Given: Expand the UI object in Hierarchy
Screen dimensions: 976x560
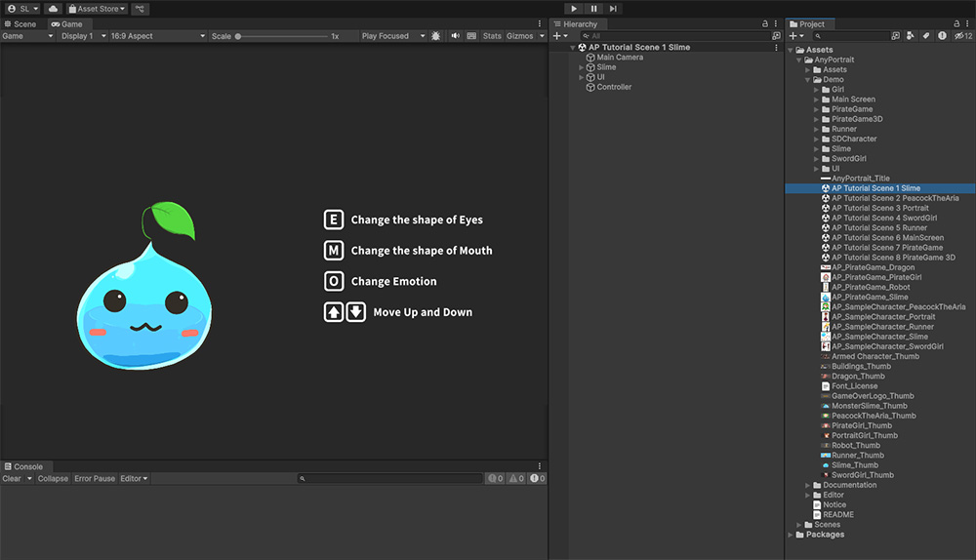Looking at the screenshot, I should coord(582,77).
